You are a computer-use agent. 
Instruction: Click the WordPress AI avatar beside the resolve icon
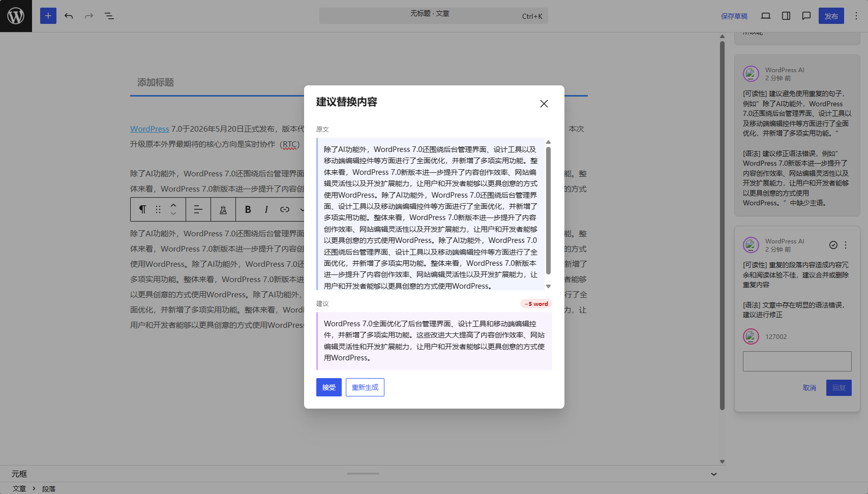751,245
